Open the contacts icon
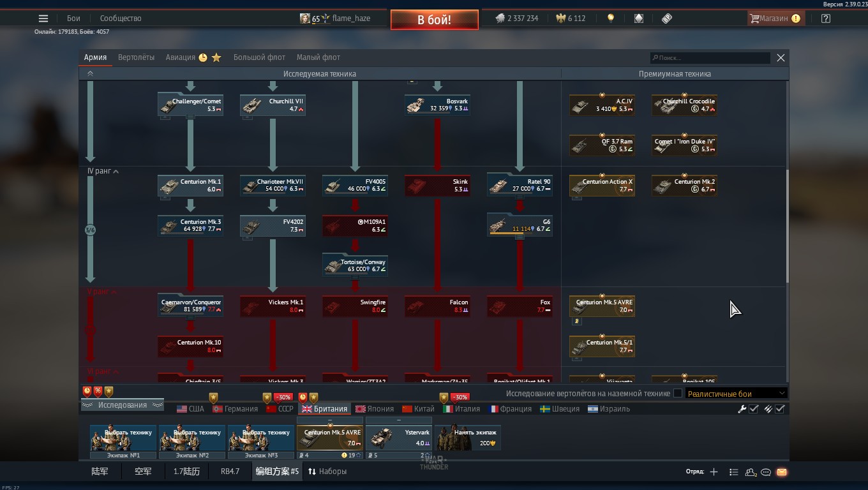 pos(751,472)
